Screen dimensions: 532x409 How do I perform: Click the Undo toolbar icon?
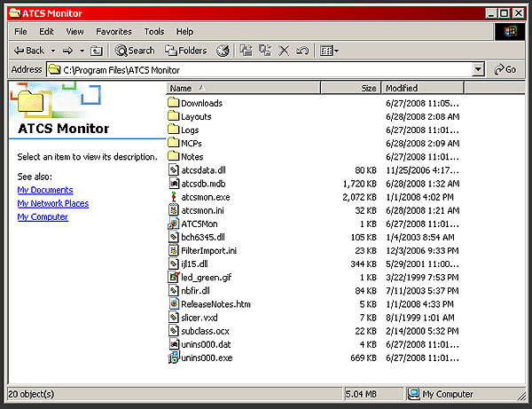coord(301,51)
